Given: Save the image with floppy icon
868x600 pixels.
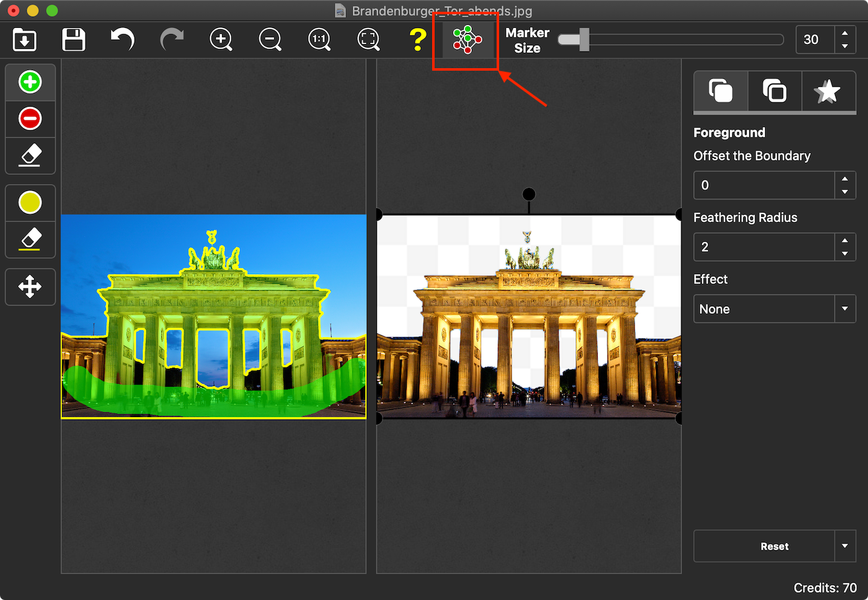Looking at the screenshot, I should pyautogui.click(x=74, y=40).
